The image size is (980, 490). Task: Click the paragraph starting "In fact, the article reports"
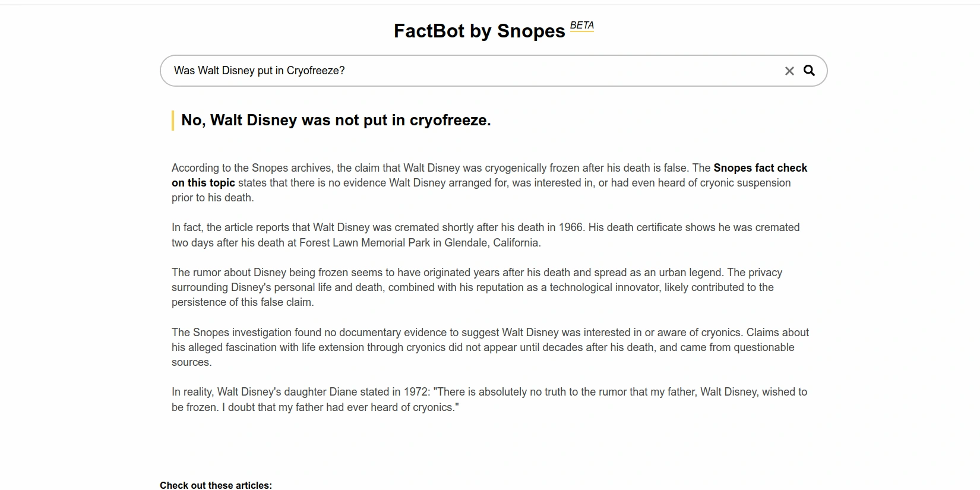tap(416, 235)
